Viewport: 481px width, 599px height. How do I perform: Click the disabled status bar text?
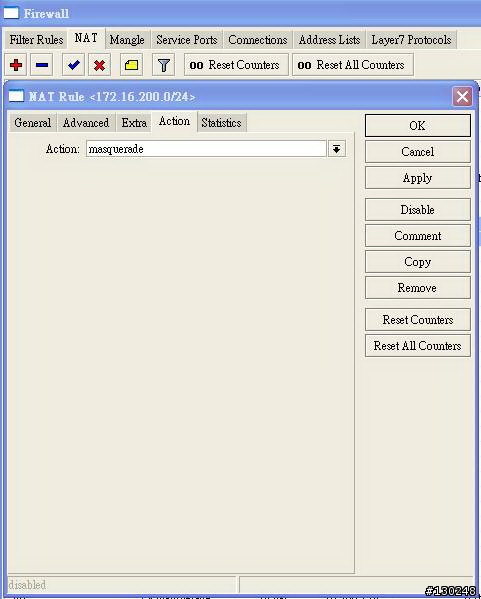pyautogui.click(x=27, y=585)
